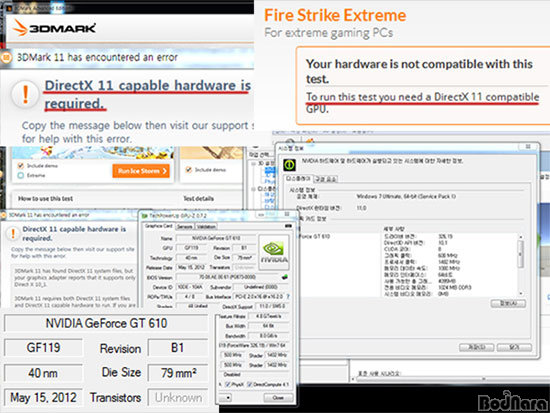Click enlarged 'NVIDIA GeForce GT 610' name field

click(x=106, y=323)
